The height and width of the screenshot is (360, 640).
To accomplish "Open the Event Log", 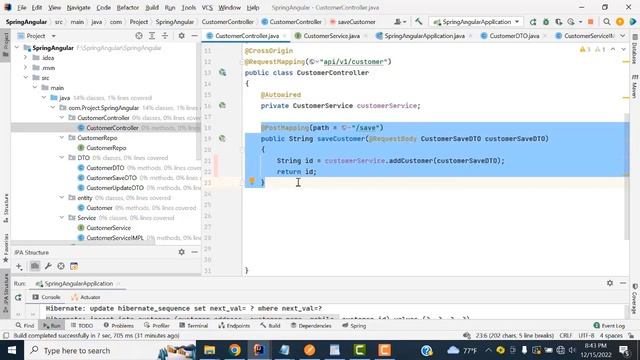I will tap(609, 326).
